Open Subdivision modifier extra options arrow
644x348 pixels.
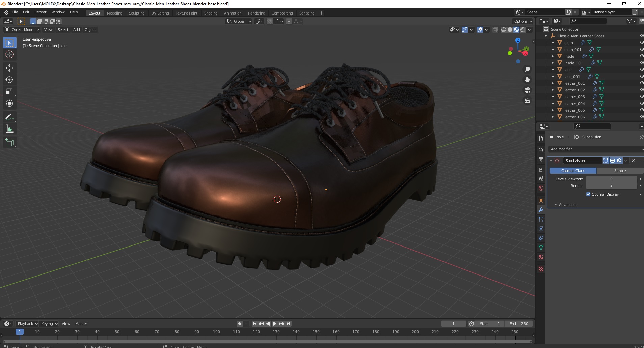coord(626,161)
